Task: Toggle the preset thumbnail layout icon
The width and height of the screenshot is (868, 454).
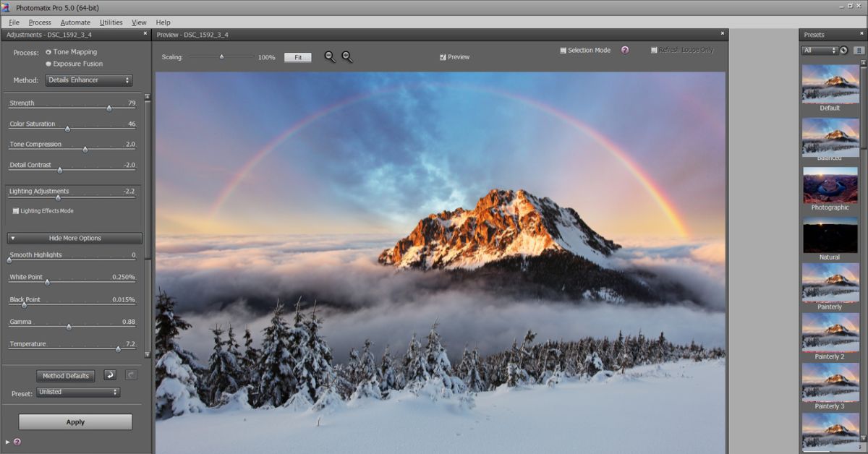Action: click(x=859, y=51)
